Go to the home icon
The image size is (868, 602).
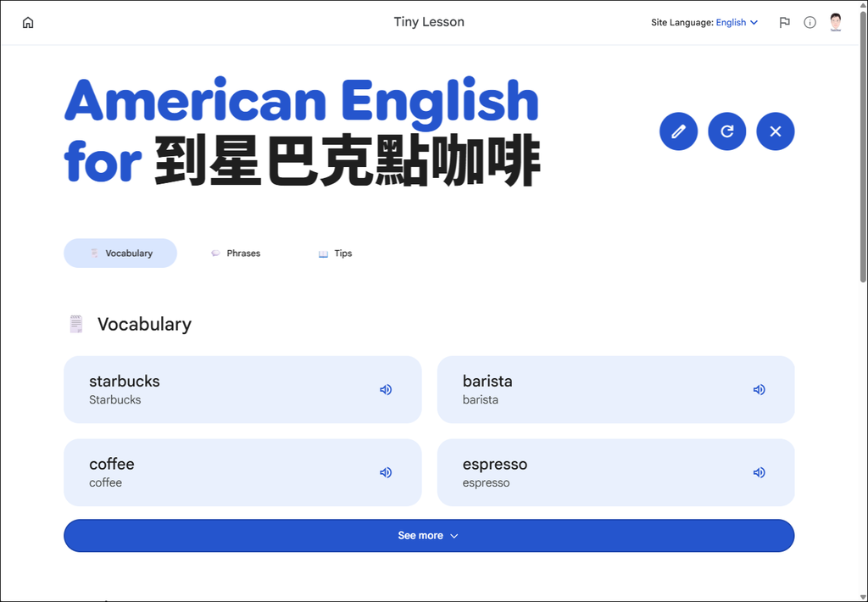click(x=28, y=22)
